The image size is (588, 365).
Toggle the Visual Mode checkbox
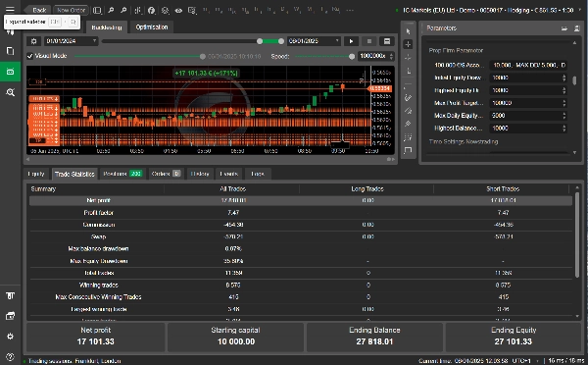[x=30, y=56]
